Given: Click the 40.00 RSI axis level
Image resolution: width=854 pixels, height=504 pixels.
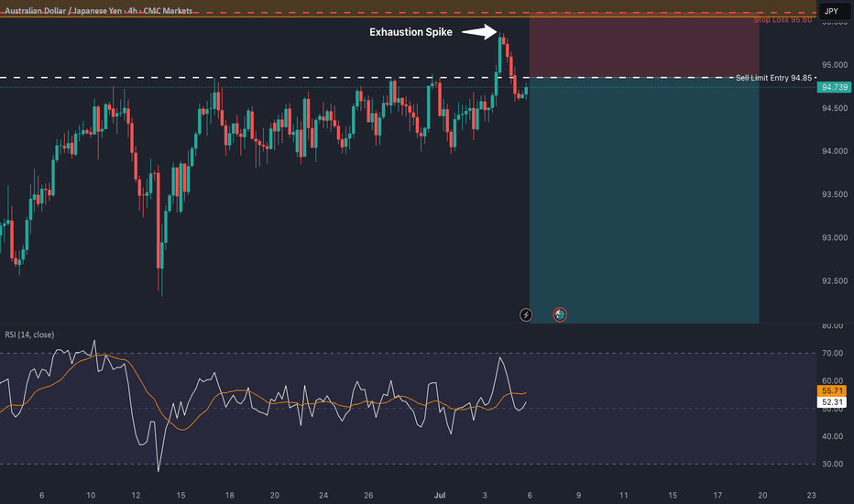Looking at the screenshot, I should tap(832, 436).
